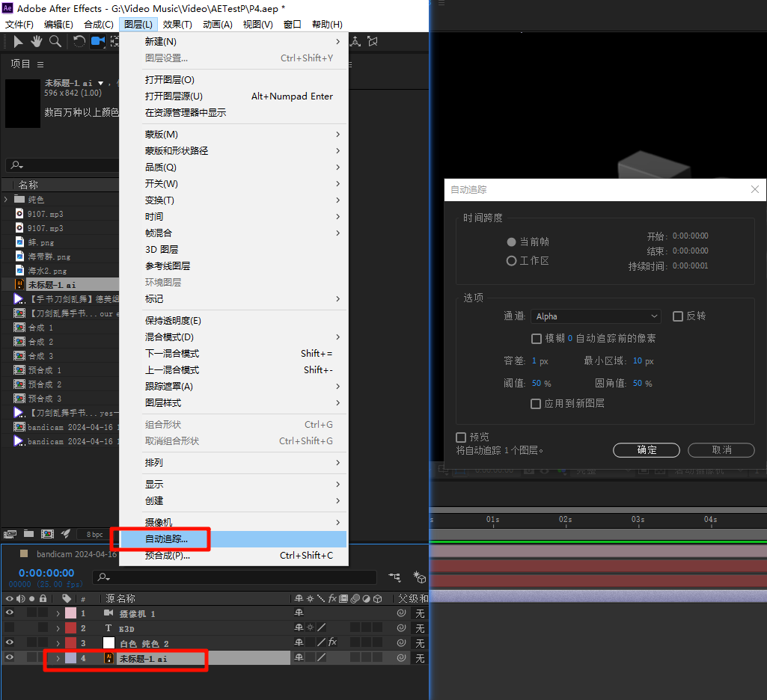This screenshot has height=700, width=767.
Task: Click the lavender label color of layer 4
Action: [71, 658]
